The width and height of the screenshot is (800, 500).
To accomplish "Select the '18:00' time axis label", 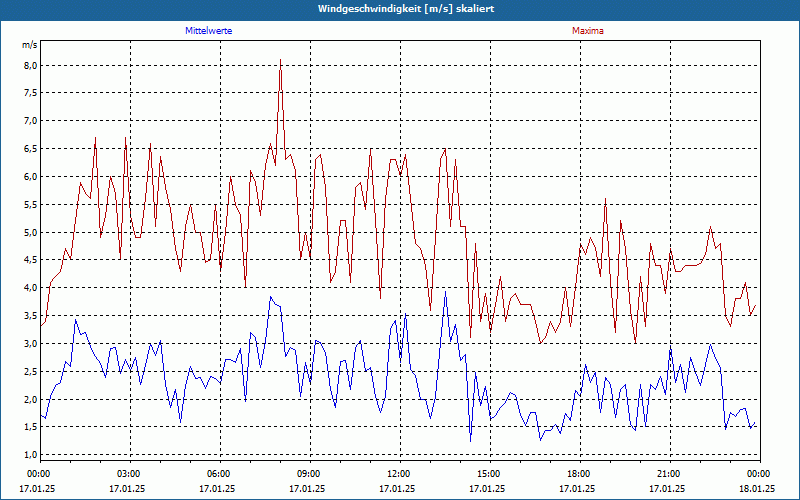I will click(x=580, y=474).
